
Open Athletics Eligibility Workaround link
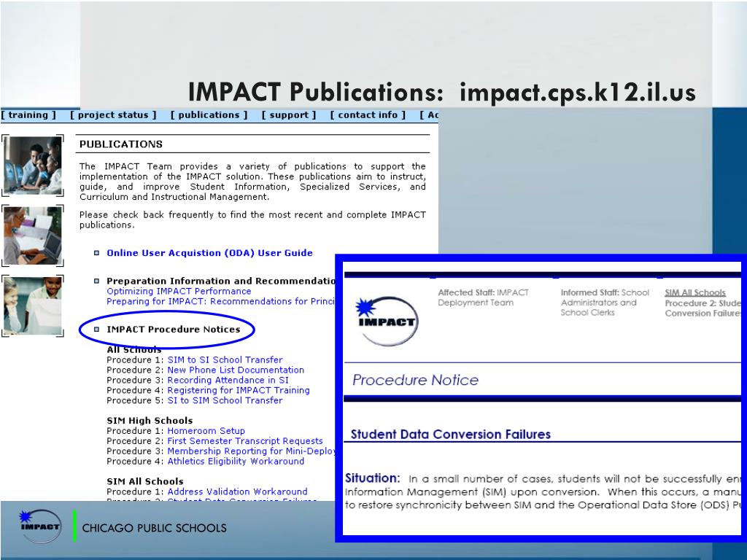click(236, 461)
